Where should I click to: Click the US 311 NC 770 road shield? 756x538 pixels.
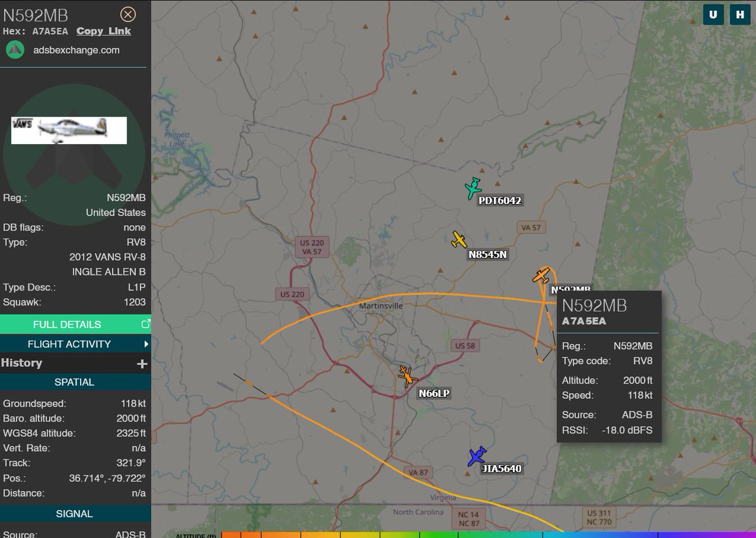coord(599,518)
